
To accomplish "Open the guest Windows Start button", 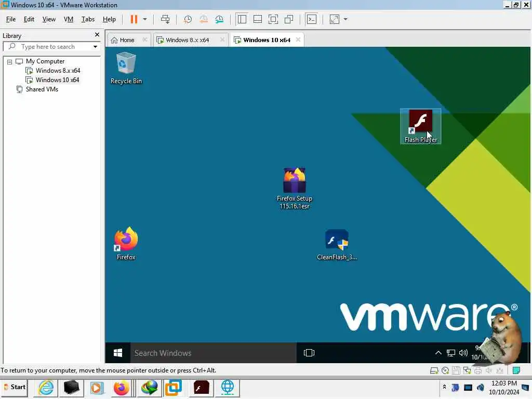I will [x=118, y=353].
